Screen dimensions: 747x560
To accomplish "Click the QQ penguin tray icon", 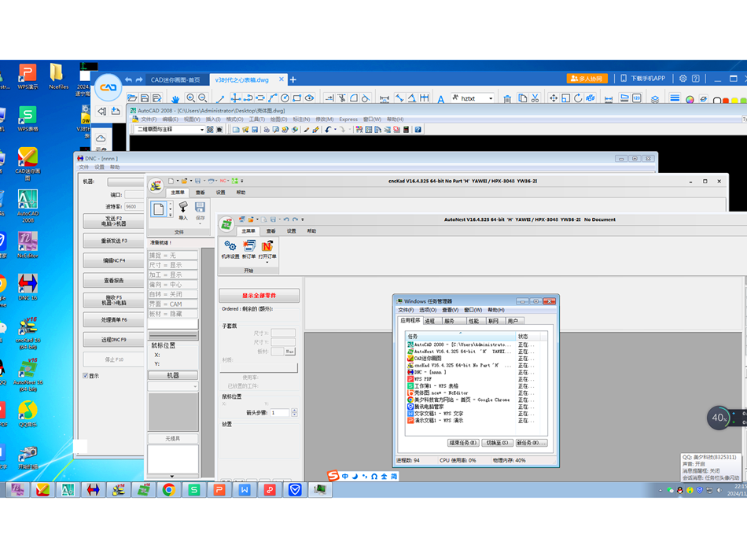I will coord(680,490).
